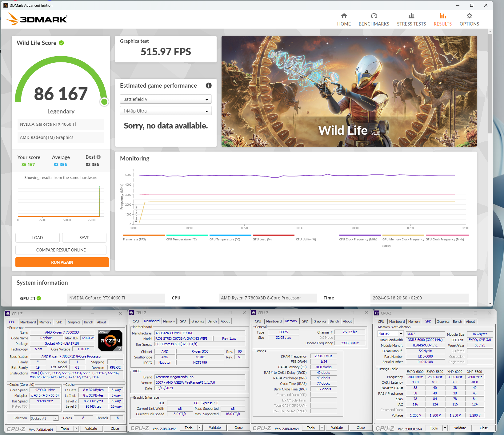This screenshot has height=435, width=504.
Task: Click the NVIDIA GeForce RTX 4060 Ti score entry
Action: click(61, 124)
